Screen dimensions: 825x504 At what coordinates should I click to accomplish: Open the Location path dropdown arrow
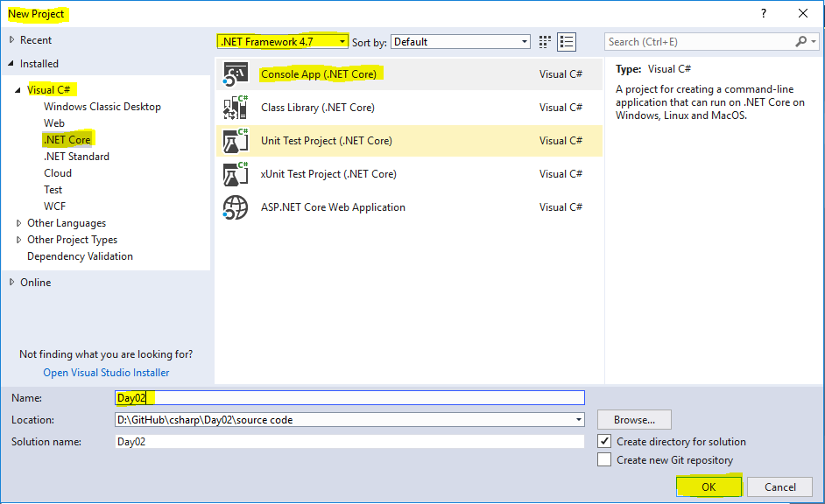(578, 419)
